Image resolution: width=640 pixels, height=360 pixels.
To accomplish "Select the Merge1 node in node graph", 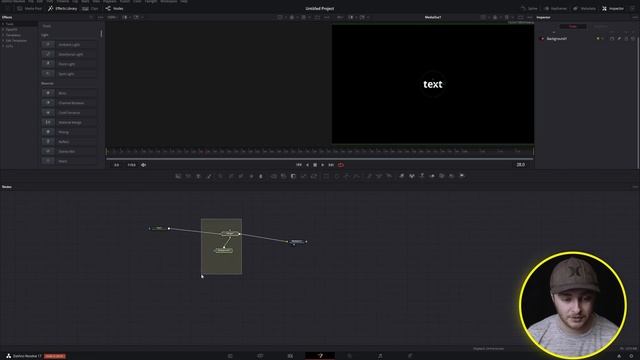I will click(x=230, y=233).
